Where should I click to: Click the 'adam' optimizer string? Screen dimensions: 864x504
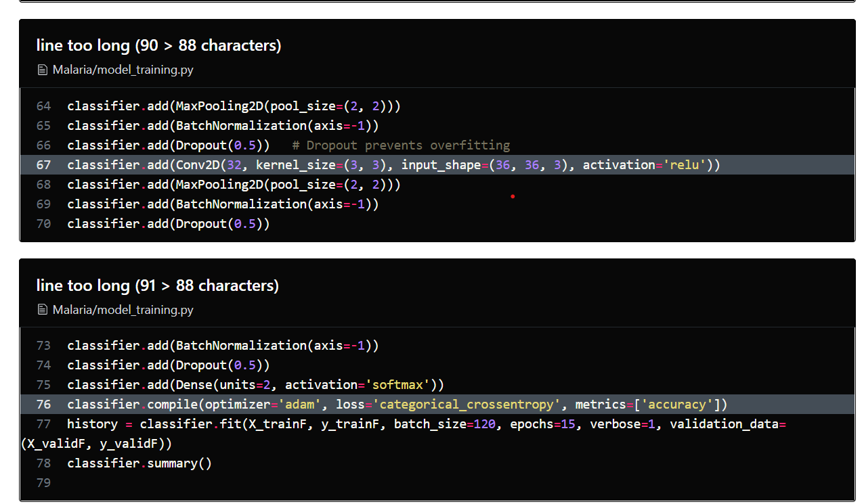pyautogui.click(x=300, y=405)
